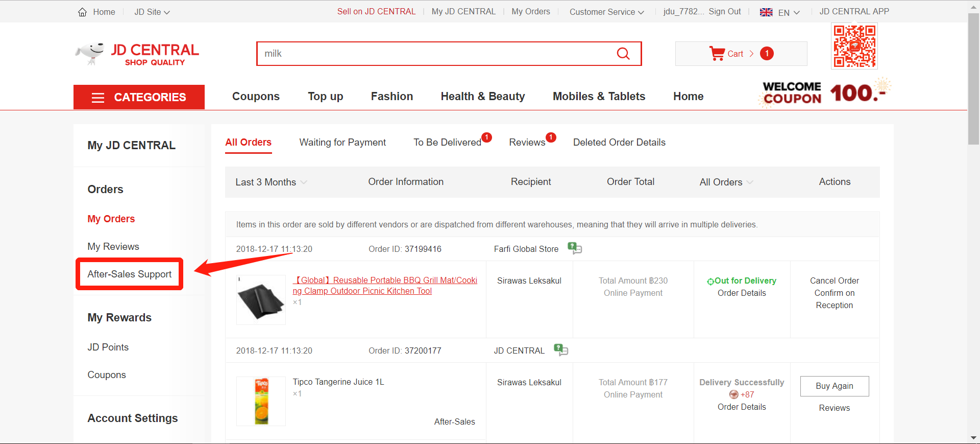980x444 pixels.
Task: Click the search magnifier icon
Action: pyautogui.click(x=623, y=54)
